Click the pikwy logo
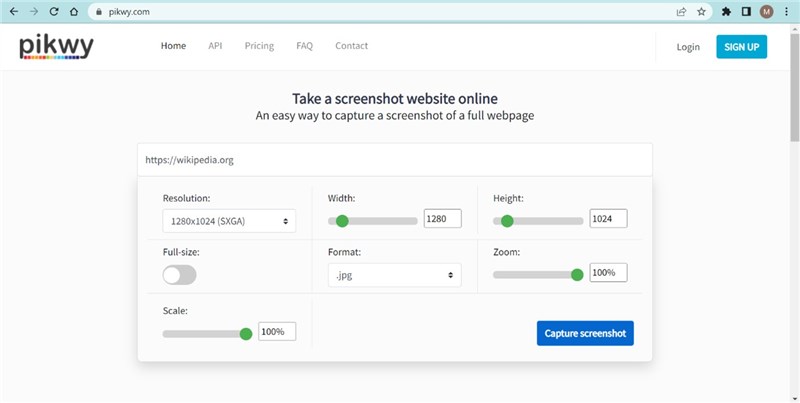 (x=56, y=47)
